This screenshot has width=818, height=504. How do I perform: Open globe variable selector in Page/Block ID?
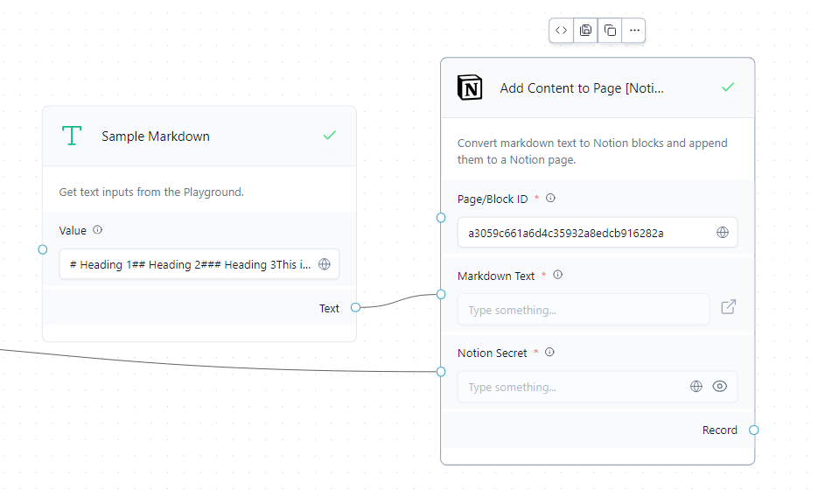(x=723, y=233)
